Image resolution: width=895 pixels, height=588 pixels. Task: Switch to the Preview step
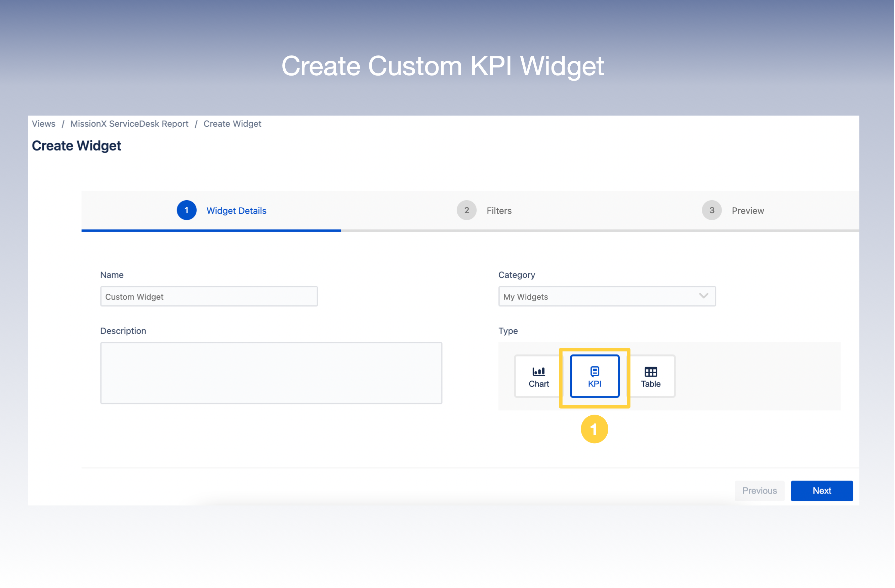747,211
